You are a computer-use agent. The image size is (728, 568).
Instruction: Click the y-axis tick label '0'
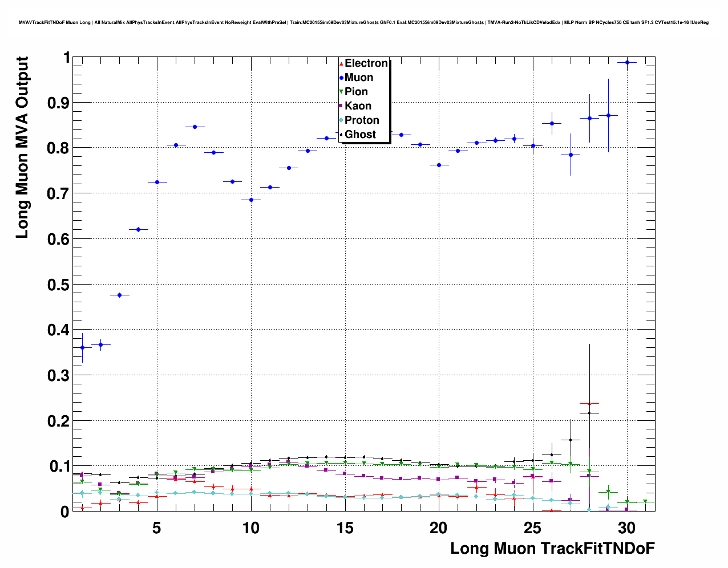(x=66, y=512)
